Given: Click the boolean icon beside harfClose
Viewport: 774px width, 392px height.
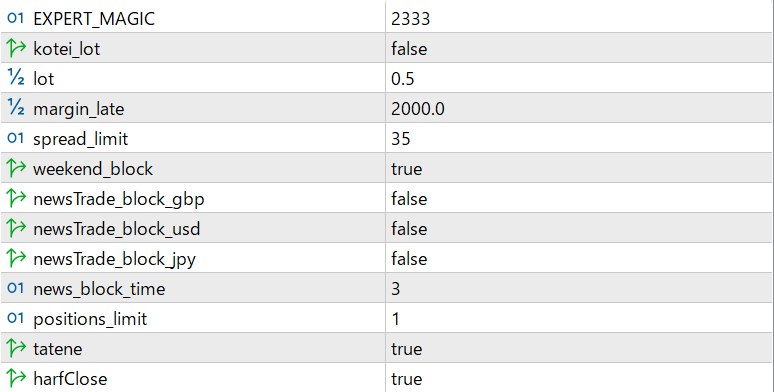Looking at the screenshot, I should coord(16,378).
